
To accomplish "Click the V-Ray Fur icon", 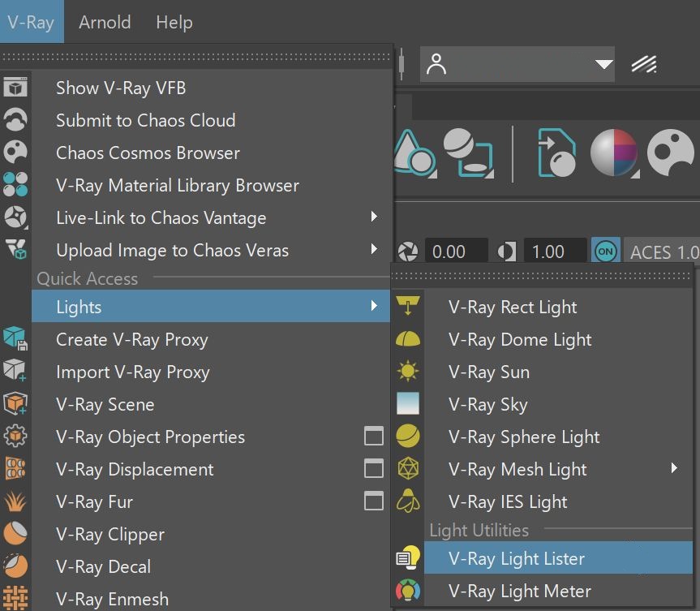I will [x=15, y=501].
